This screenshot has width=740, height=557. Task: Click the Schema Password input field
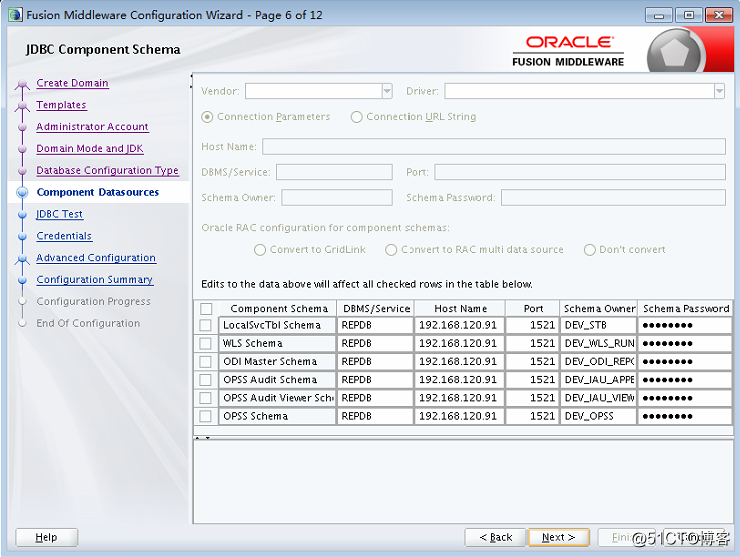613,197
